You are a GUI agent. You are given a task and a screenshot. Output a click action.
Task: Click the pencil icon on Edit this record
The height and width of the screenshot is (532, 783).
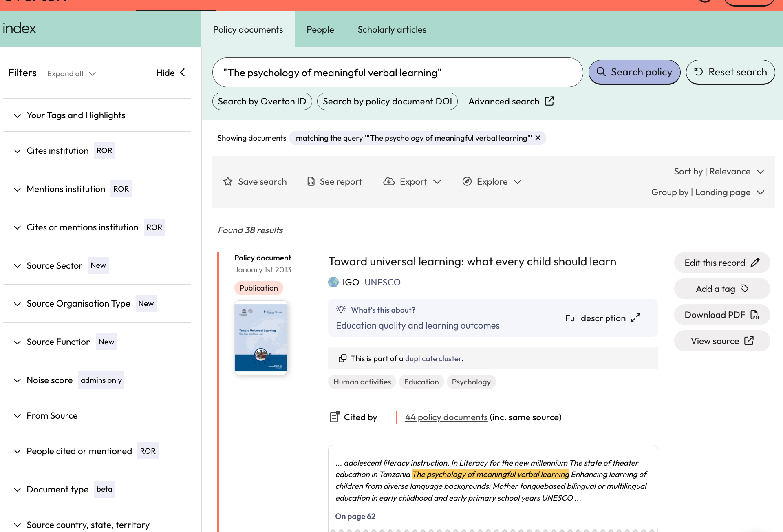755,263
